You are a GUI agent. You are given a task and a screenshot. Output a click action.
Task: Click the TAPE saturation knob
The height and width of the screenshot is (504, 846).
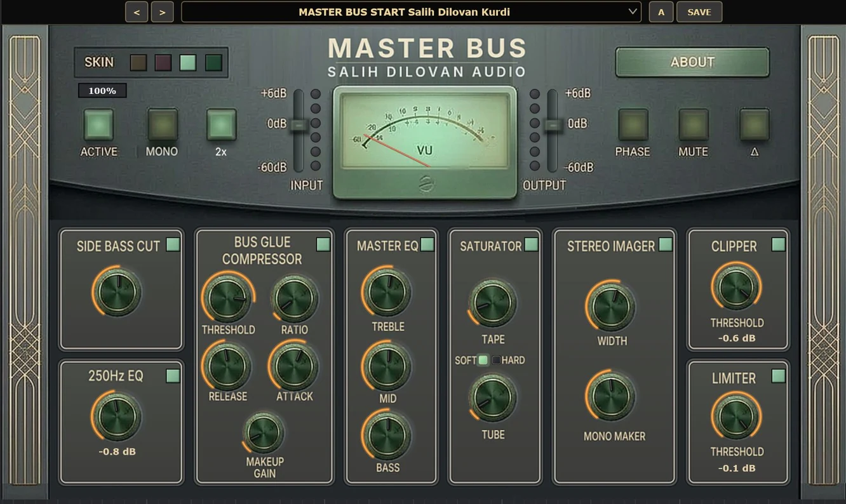click(493, 303)
